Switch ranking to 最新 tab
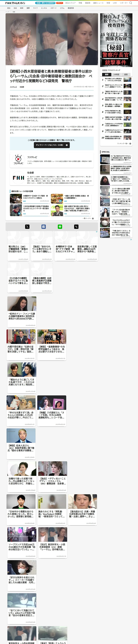 pos(107,74)
